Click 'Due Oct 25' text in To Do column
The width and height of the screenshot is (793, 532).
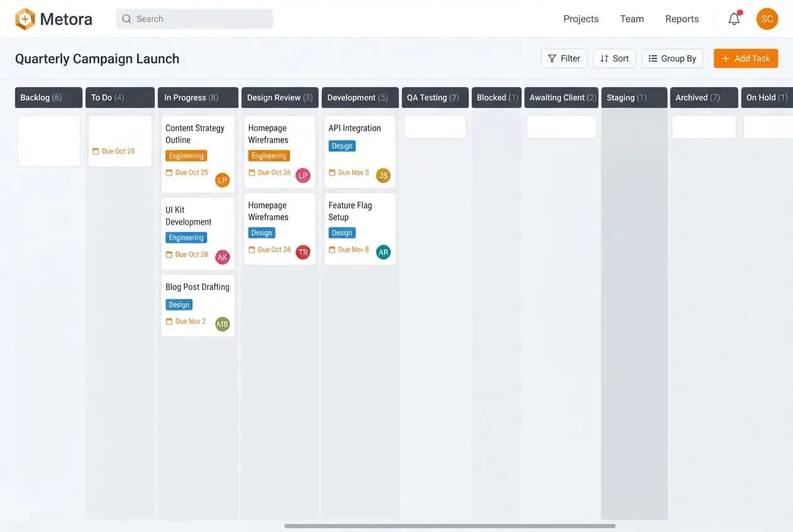(119, 151)
